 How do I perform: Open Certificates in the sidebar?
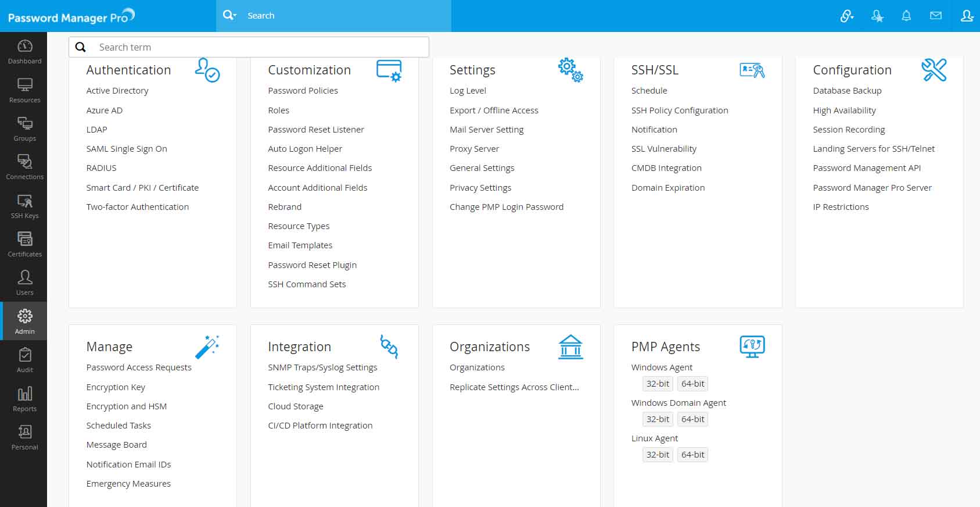24,244
